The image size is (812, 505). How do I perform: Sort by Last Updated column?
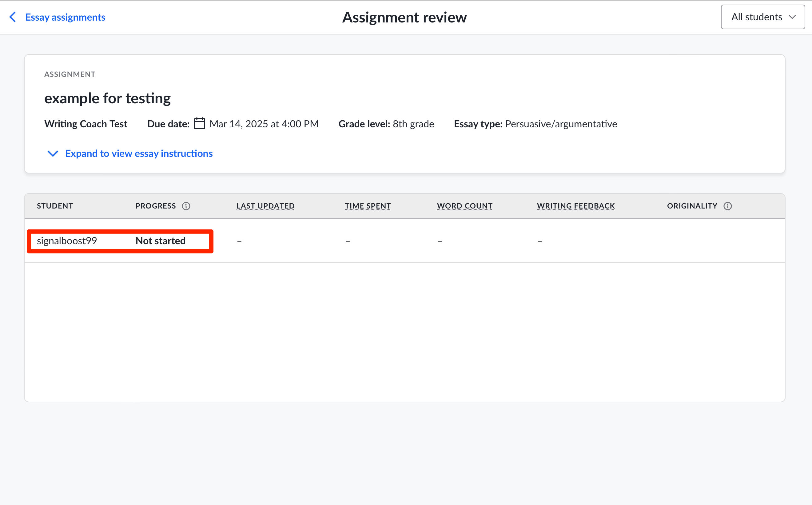click(x=265, y=206)
